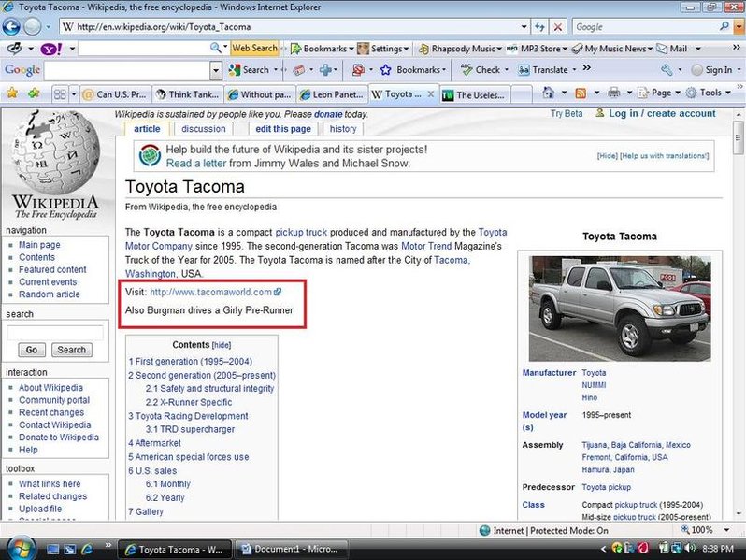Click the Wikipedia globe logo

point(56,151)
